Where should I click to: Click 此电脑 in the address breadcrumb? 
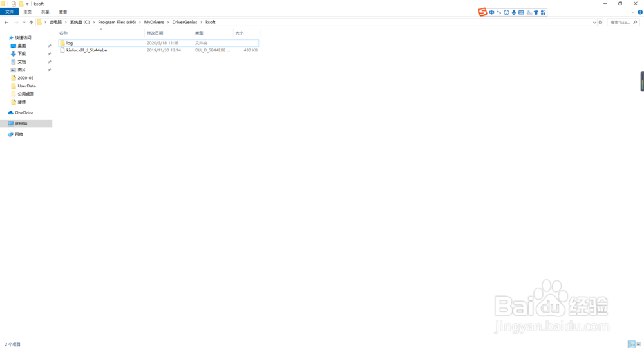click(55, 22)
